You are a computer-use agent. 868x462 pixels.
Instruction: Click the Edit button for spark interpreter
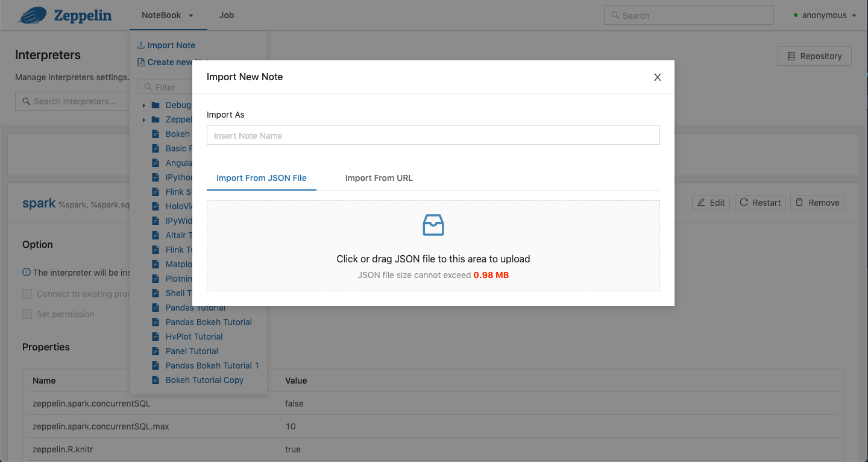coord(711,203)
